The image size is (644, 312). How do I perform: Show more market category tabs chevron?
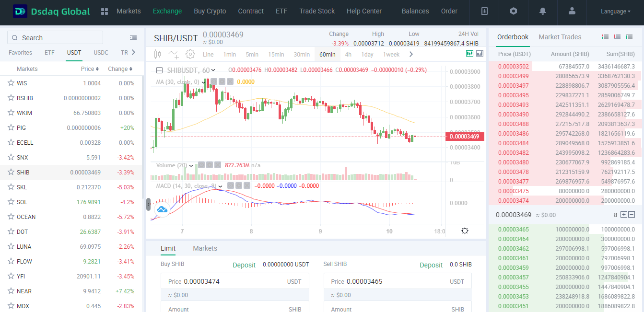pos(133,52)
